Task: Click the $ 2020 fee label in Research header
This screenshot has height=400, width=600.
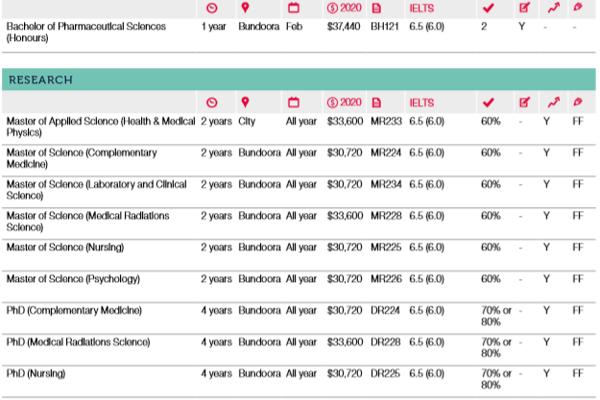Action: (x=343, y=102)
